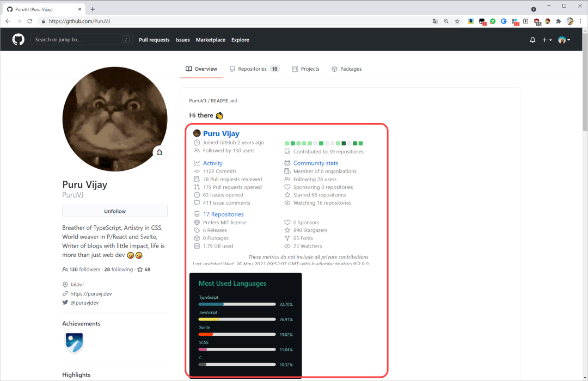Click the JavaScript language bar
The image size is (588, 381).
[237, 319]
